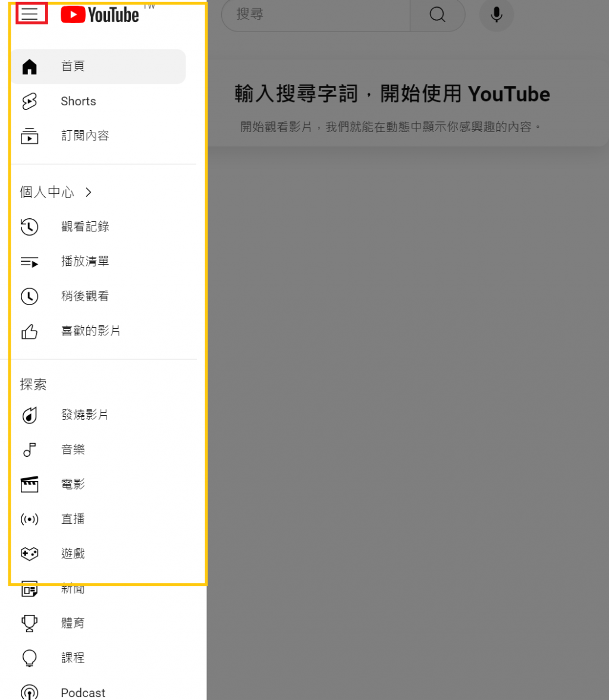Image resolution: width=609 pixels, height=700 pixels.
Task: Click the thumbs-up icon for liked videos
Action: 30,331
